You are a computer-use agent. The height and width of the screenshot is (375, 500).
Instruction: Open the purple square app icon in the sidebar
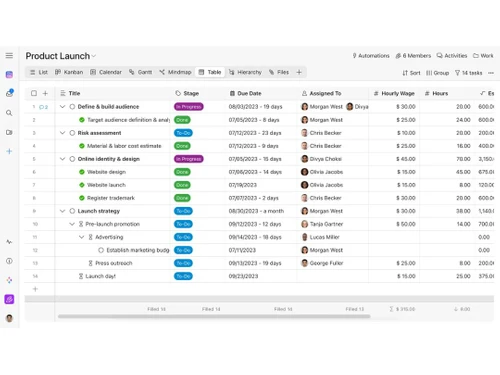[x=9, y=299]
